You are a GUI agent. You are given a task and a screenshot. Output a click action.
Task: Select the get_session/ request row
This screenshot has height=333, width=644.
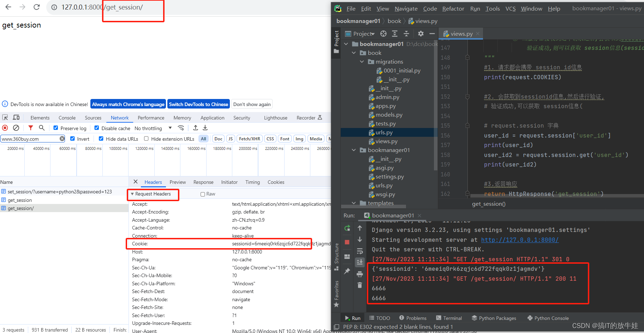(x=64, y=208)
